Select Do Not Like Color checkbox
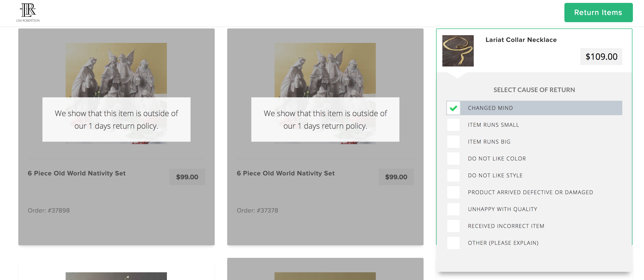The width and height of the screenshot is (644, 280). tap(453, 159)
